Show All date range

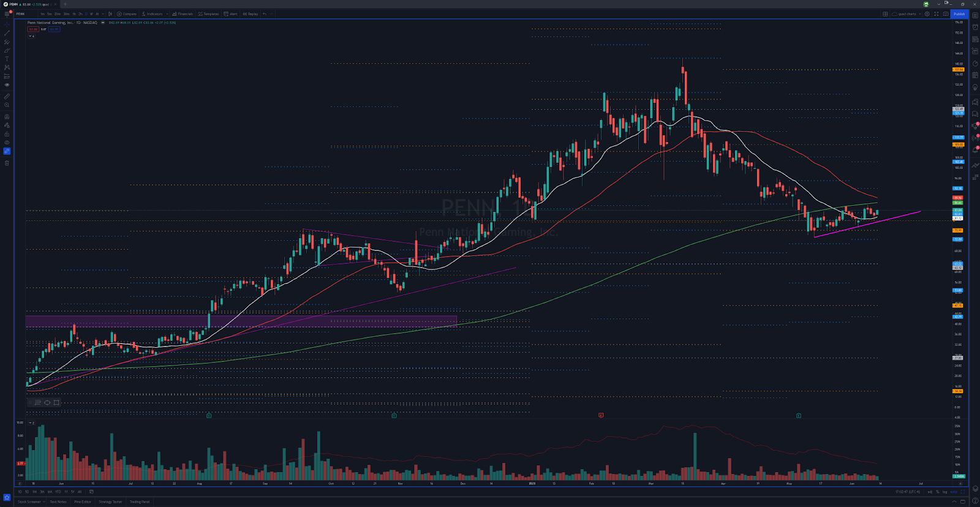79,492
